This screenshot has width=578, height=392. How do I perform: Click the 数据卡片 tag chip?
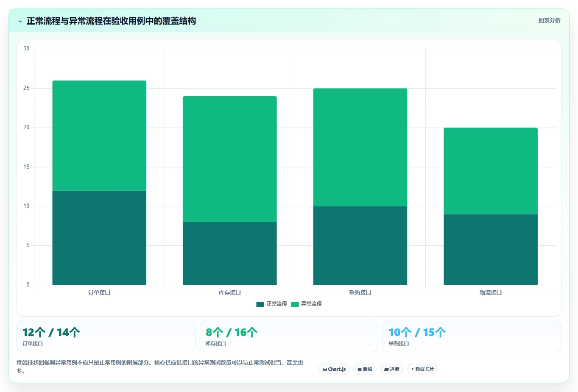[422, 369]
